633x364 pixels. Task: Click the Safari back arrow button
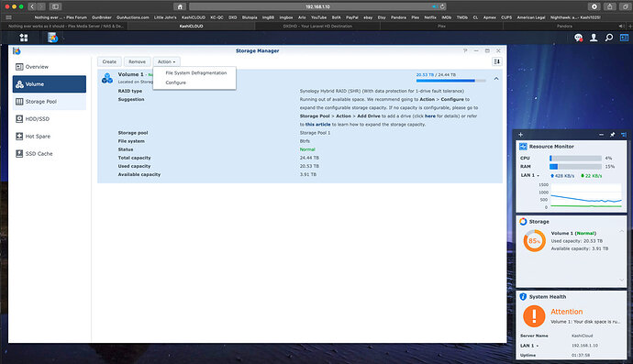(32, 6)
